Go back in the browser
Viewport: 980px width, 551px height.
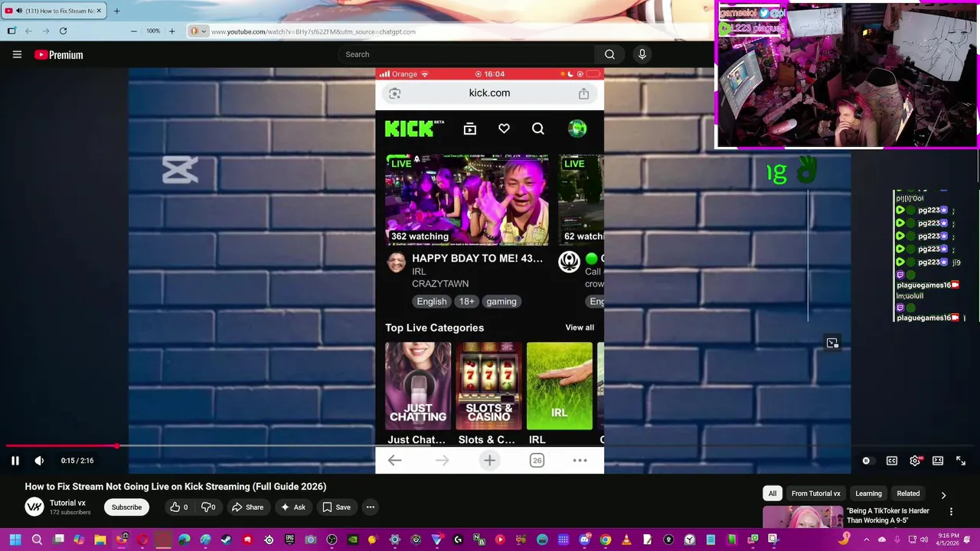click(x=28, y=31)
